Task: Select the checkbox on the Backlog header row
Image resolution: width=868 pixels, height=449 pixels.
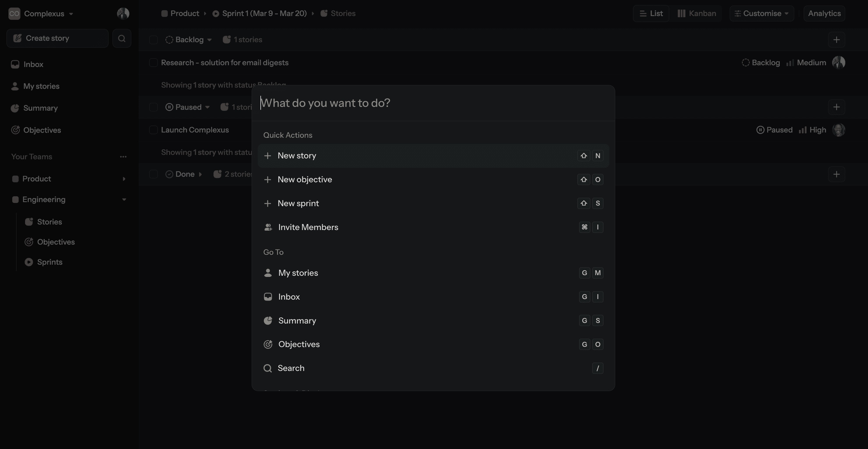Action: [153, 39]
